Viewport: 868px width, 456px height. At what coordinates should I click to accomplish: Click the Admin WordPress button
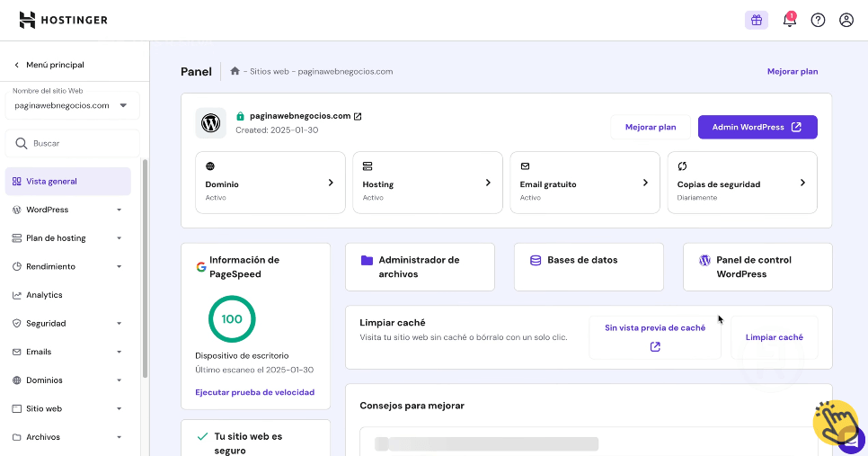[757, 127]
